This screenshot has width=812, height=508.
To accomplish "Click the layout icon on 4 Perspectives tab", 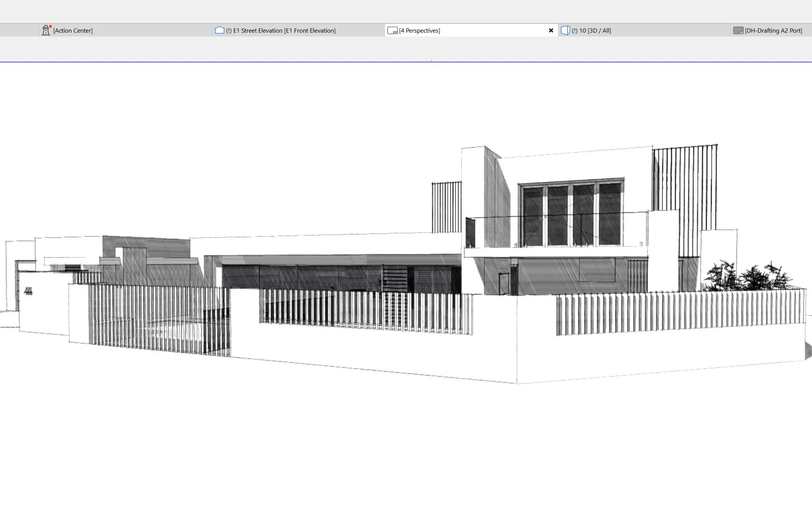I will (x=392, y=30).
